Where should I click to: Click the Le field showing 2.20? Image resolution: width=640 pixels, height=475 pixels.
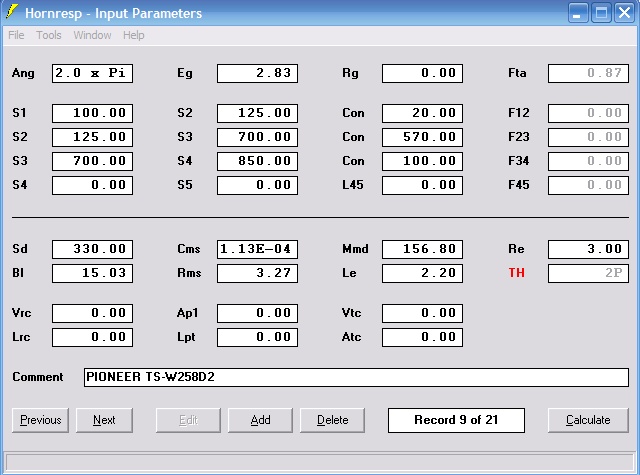point(422,273)
